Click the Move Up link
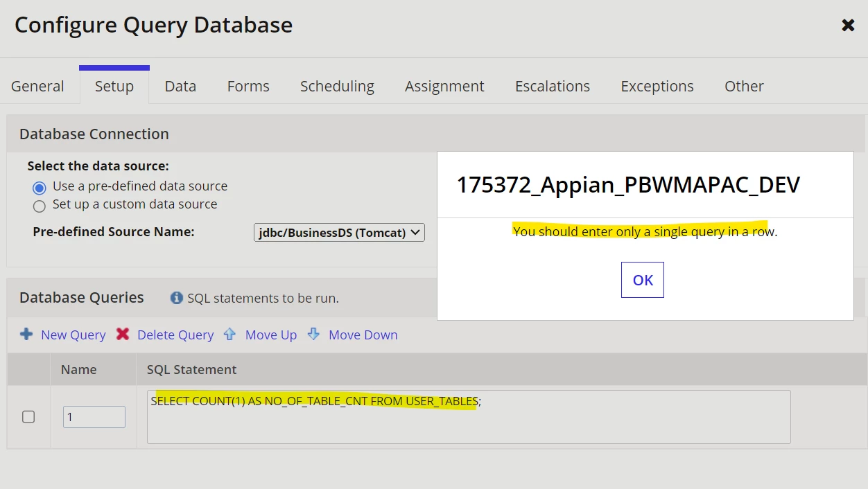This screenshot has width=868, height=489. [x=271, y=335]
